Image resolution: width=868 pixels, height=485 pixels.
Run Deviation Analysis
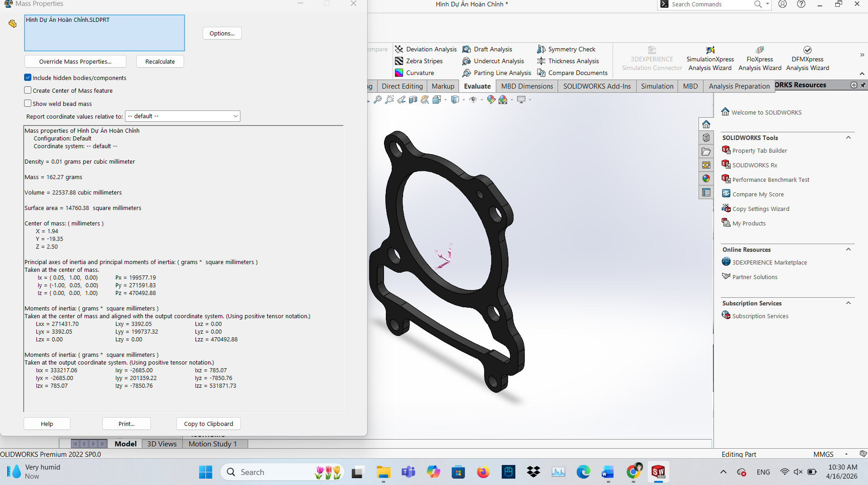pyautogui.click(x=426, y=49)
